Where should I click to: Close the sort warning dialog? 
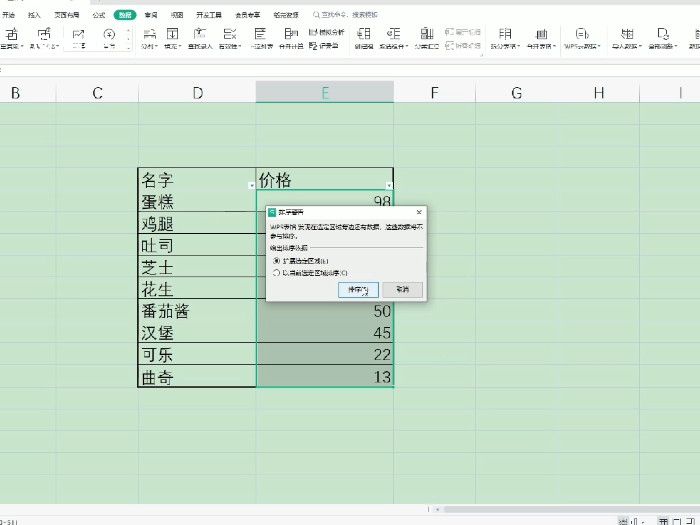[419, 212]
